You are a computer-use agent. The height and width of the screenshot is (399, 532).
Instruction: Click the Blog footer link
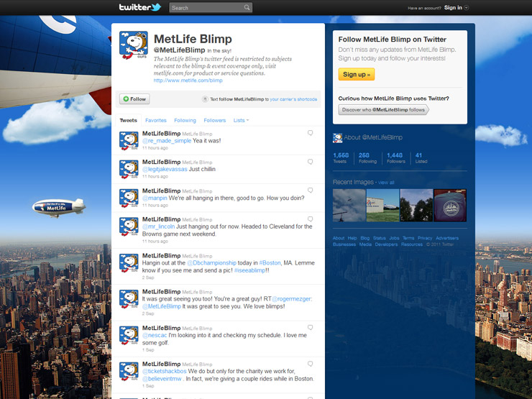pos(364,238)
